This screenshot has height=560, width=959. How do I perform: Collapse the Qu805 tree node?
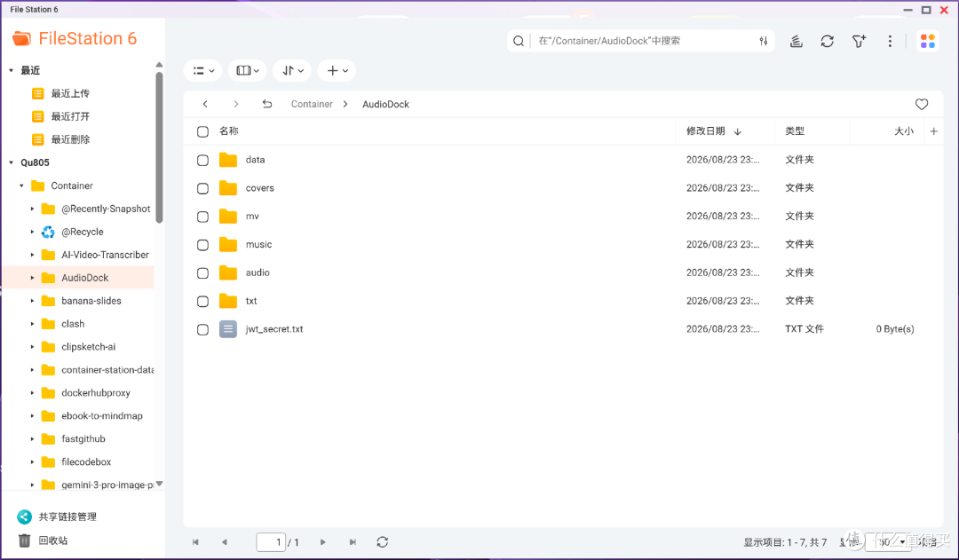(x=11, y=162)
